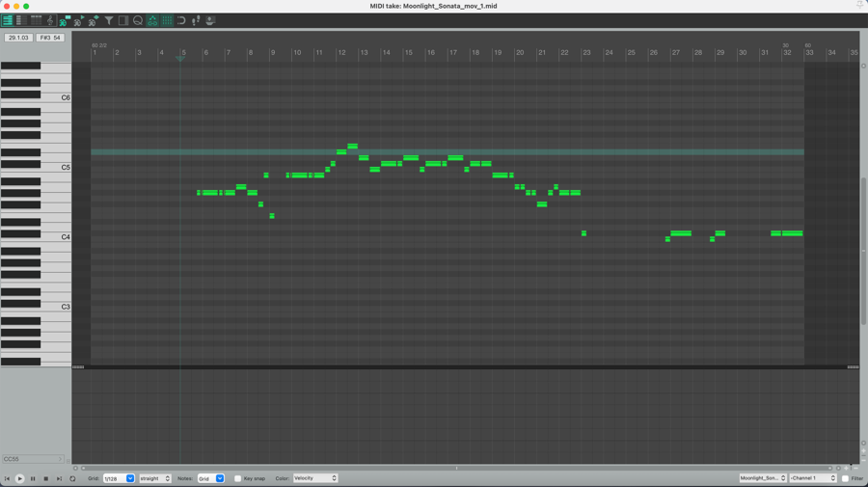Switch to musical notation view
Screen dimensions: 868x487
coord(50,20)
